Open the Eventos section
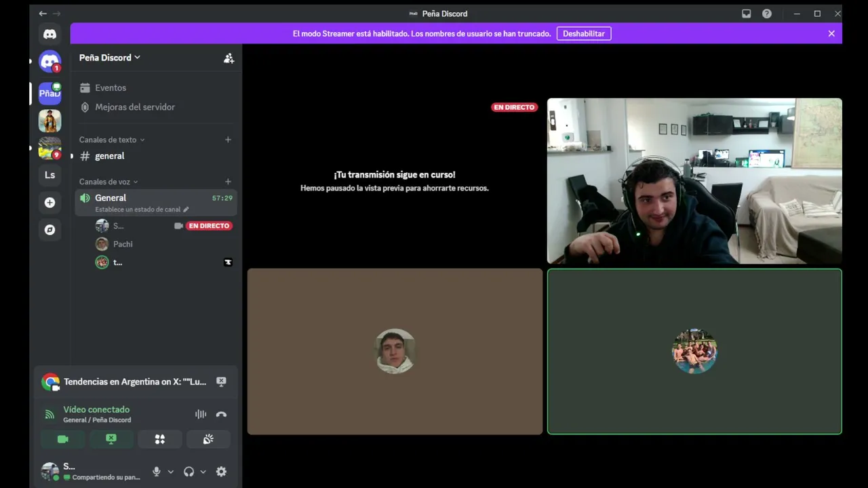 pyautogui.click(x=155, y=87)
